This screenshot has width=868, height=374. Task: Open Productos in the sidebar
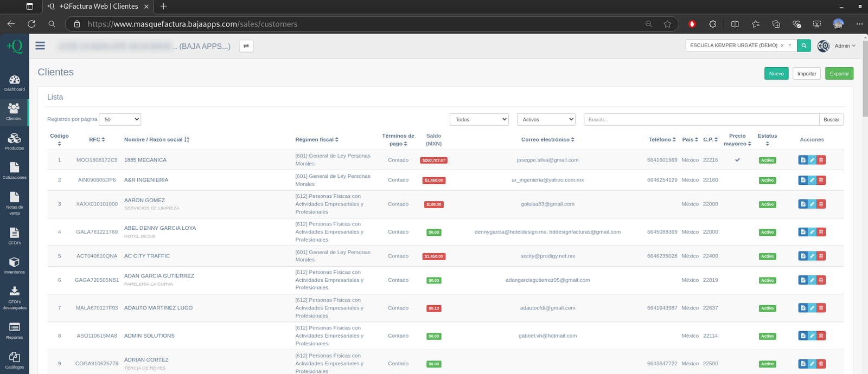15,141
